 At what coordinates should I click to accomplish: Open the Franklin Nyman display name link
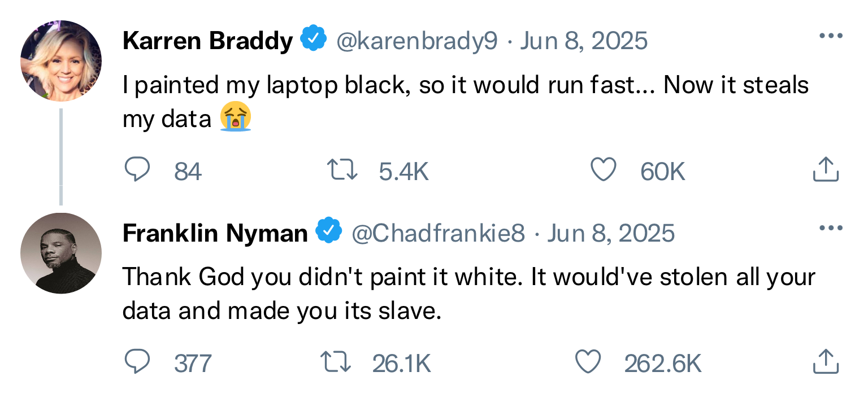[x=215, y=233]
